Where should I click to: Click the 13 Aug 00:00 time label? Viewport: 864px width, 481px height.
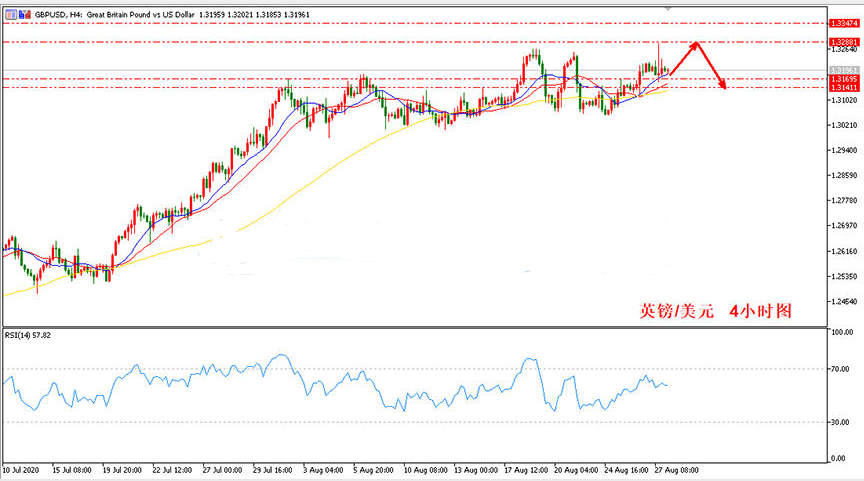[x=476, y=470]
